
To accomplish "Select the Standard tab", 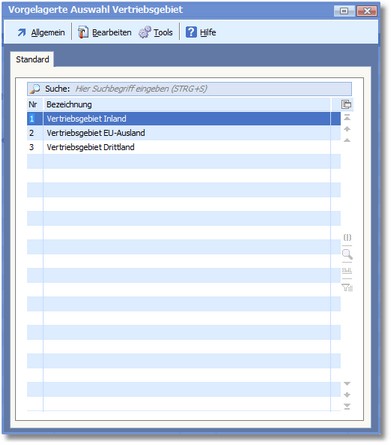I will click(32, 59).
